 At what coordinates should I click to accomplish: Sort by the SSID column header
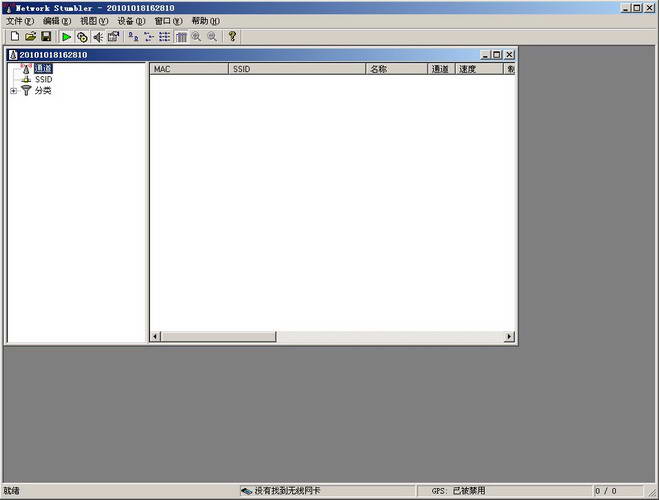tap(297, 69)
